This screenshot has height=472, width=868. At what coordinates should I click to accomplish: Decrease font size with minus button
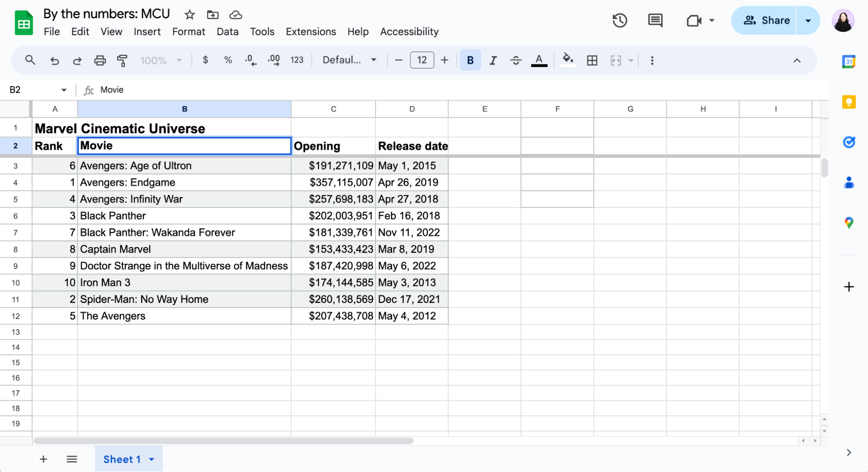(x=399, y=60)
